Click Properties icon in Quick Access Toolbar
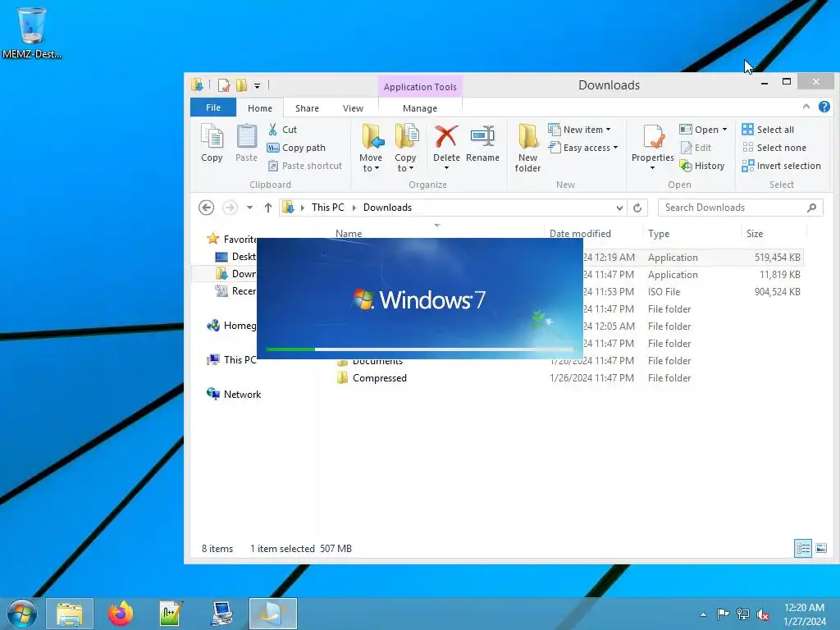Image resolution: width=840 pixels, height=630 pixels. pyautogui.click(x=224, y=85)
